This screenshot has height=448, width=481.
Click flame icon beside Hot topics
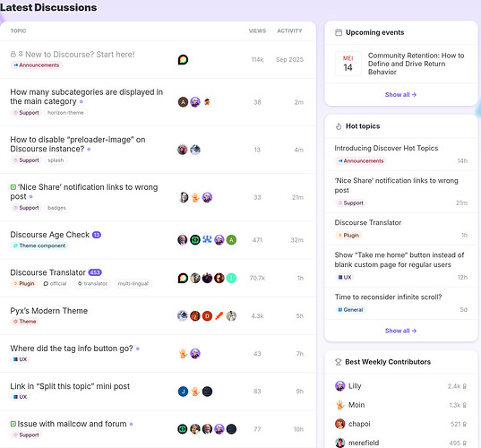click(x=339, y=126)
